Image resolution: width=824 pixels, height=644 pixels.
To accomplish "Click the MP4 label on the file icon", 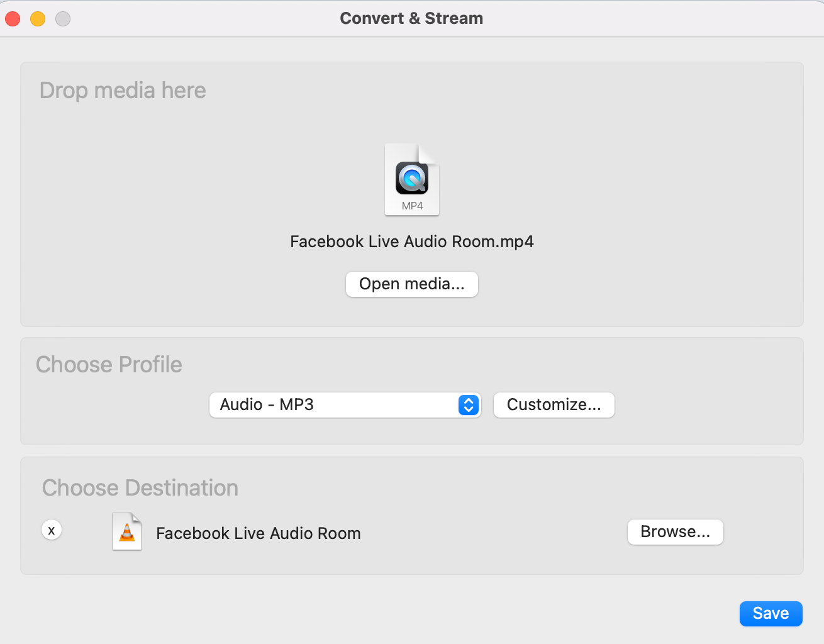I will tap(412, 206).
